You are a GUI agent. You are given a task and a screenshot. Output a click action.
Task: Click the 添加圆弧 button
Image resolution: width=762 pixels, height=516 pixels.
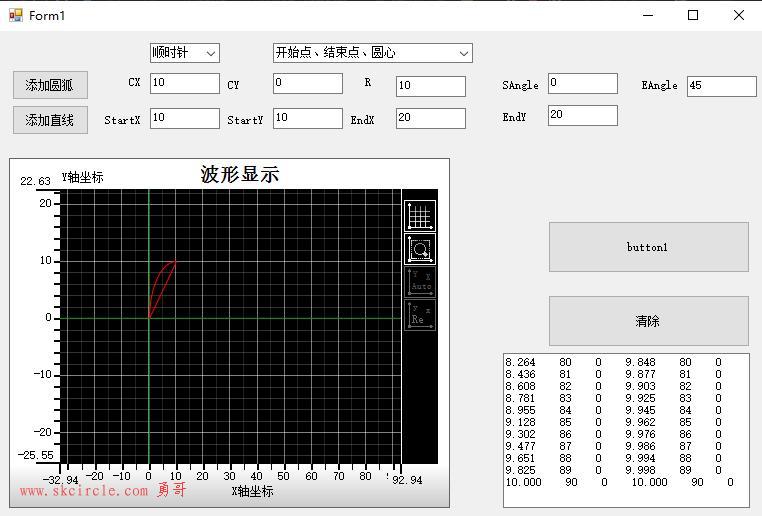click(50, 85)
